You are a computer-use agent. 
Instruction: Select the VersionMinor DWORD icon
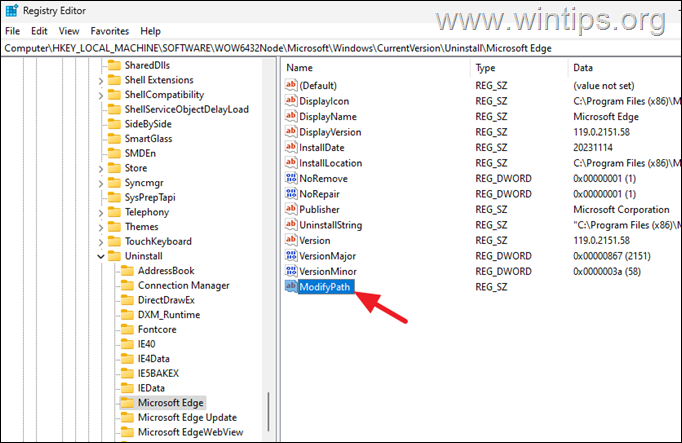coord(291,271)
